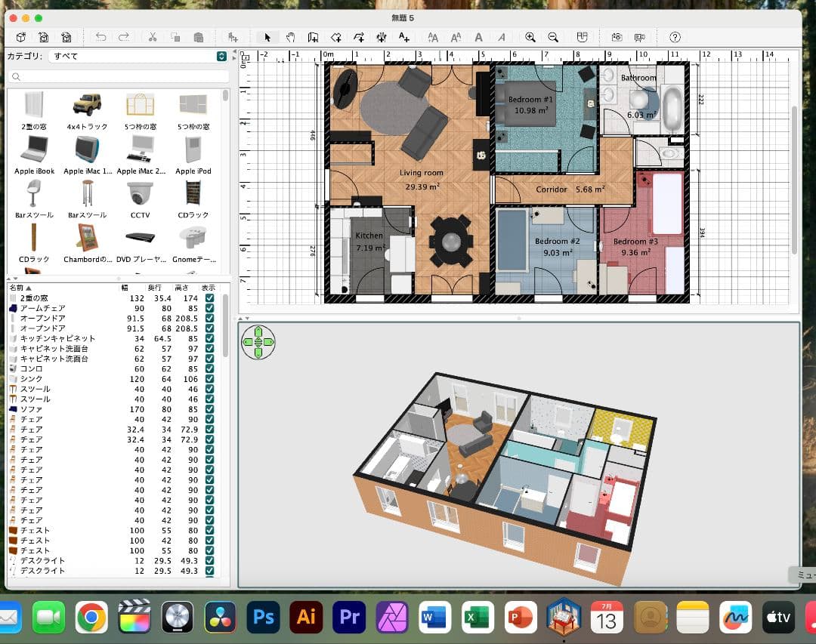Toggle visibility checkbox for ソファ
The height and width of the screenshot is (644, 816).
click(x=209, y=409)
